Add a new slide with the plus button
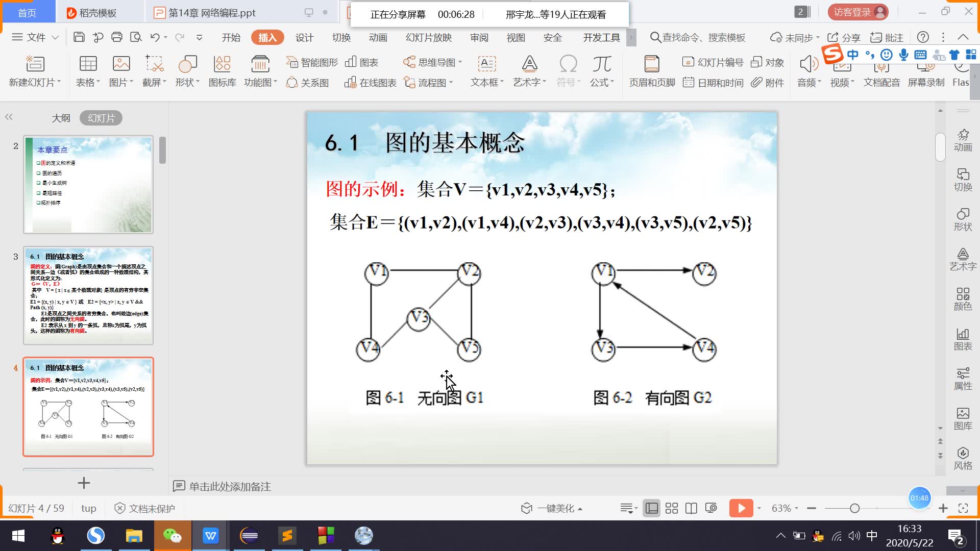The height and width of the screenshot is (551, 980). [84, 483]
